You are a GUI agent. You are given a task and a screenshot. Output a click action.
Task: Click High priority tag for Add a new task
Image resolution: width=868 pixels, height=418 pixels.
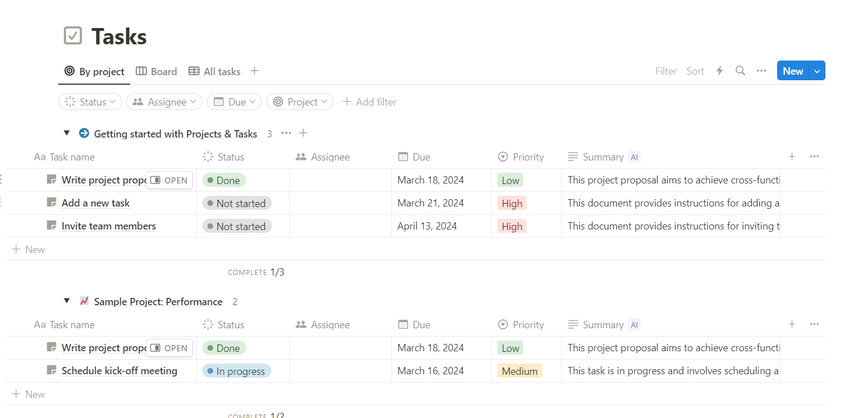512,203
